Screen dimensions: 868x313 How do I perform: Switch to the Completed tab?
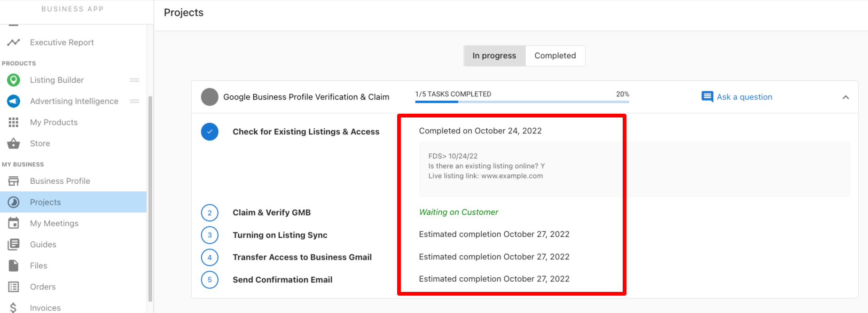pyautogui.click(x=555, y=55)
